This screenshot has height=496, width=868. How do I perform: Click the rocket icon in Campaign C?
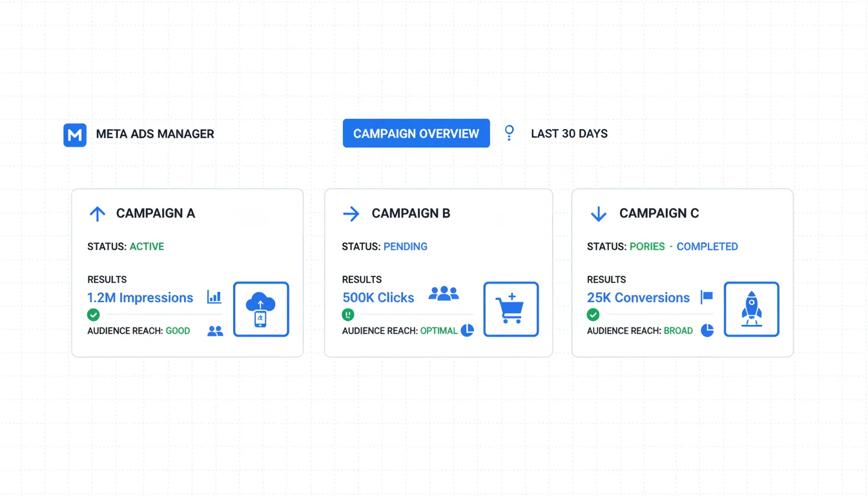pyautogui.click(x=751, y=309)
